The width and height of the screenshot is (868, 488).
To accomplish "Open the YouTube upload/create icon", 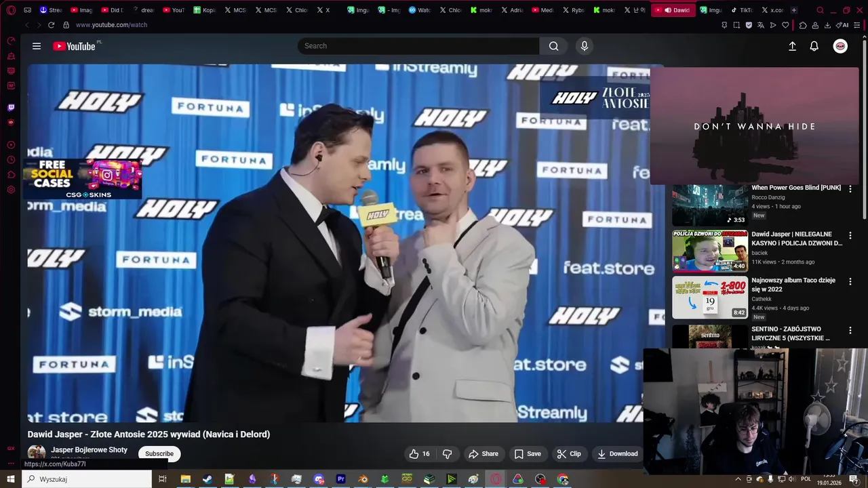I will 792,46.
